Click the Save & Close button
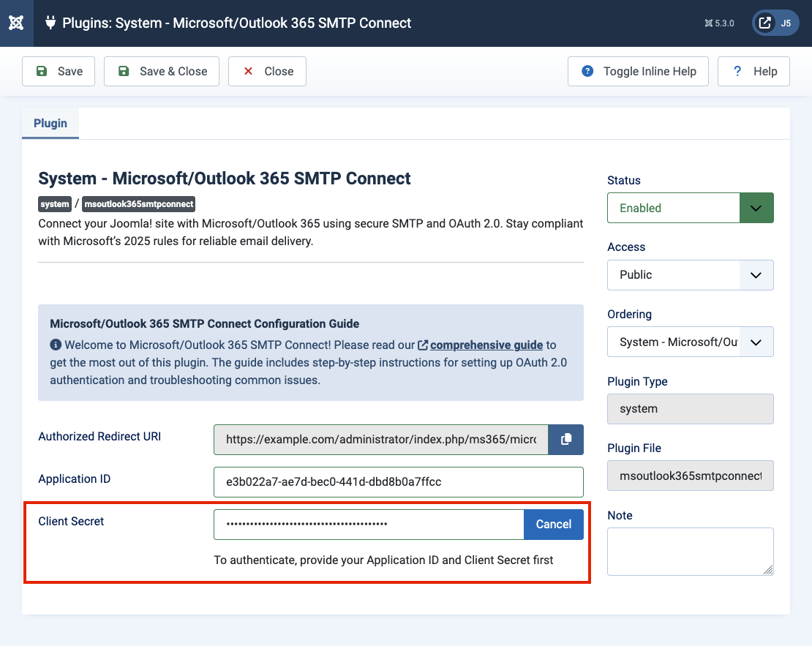The width and height of the screenshot is (812, 646). (162, 71)
